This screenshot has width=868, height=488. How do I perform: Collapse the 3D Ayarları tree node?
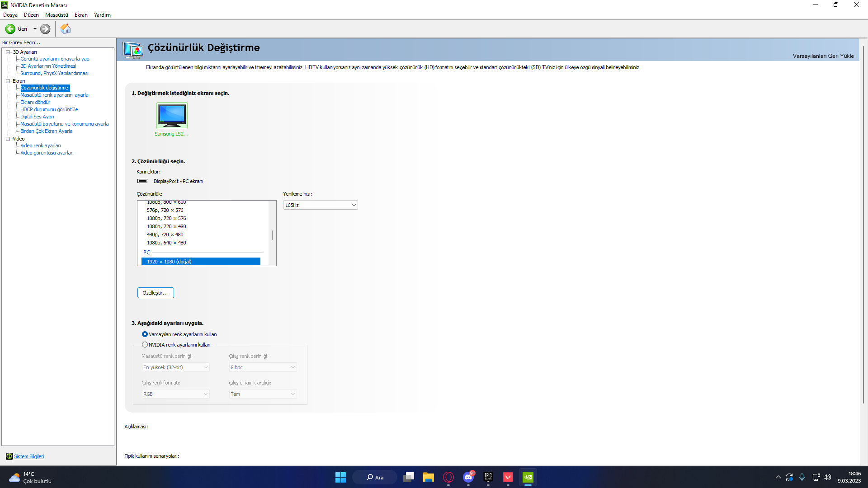tap(8, 52)
